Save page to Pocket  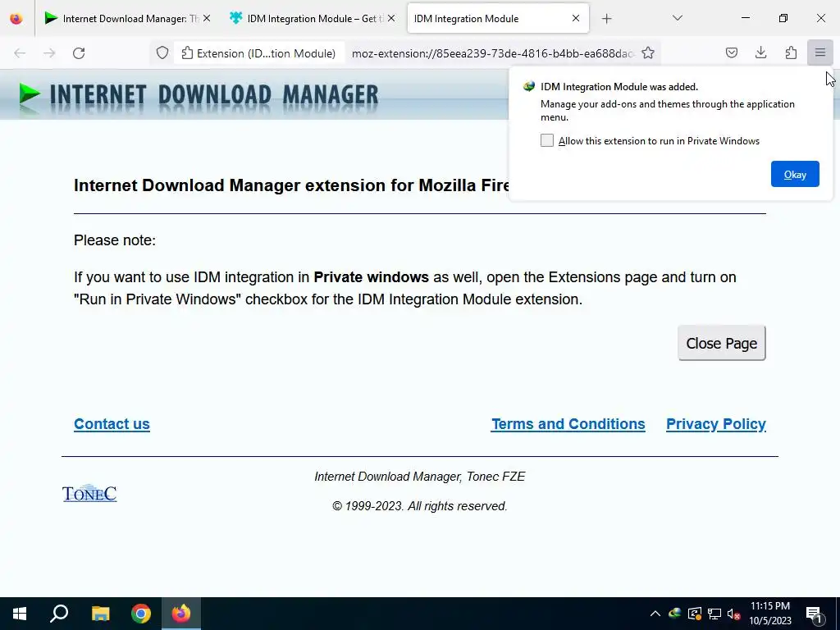[731, 52]
